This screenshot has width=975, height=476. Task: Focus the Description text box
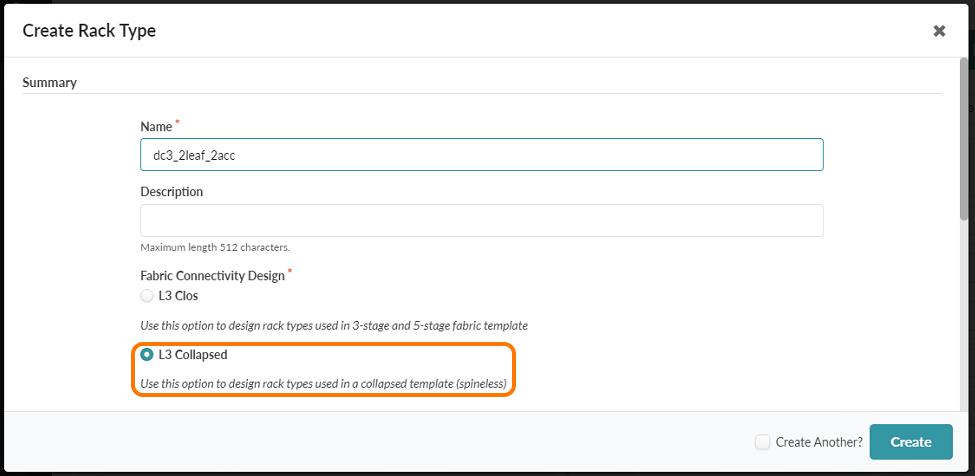(x=481, y=220)
